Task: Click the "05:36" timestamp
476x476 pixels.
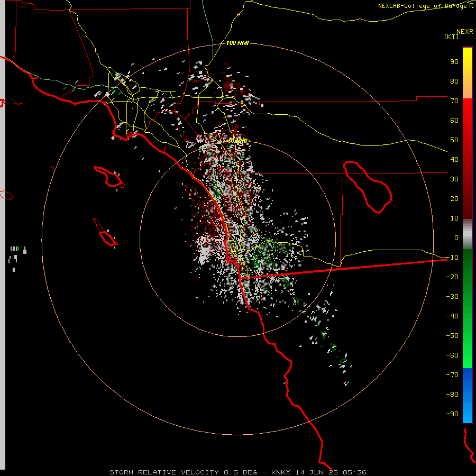Action: pyautogui.click(x=354, y=472)
